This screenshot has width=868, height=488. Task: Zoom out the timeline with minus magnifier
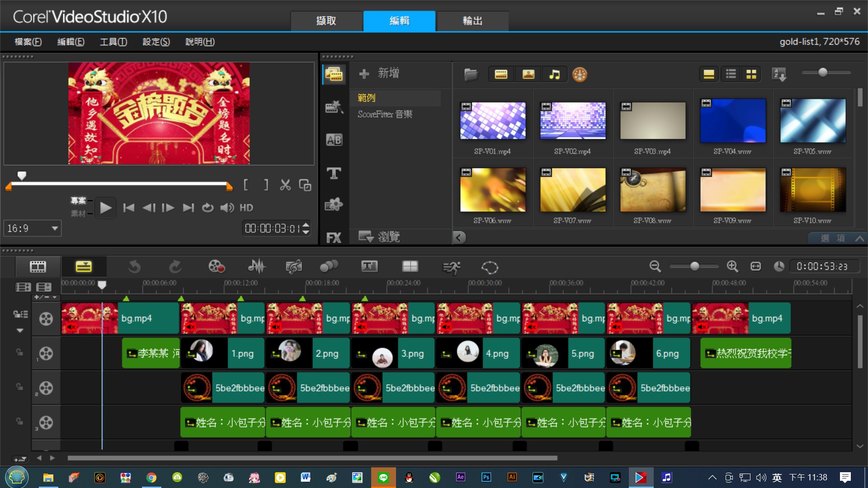coord(655,267)
